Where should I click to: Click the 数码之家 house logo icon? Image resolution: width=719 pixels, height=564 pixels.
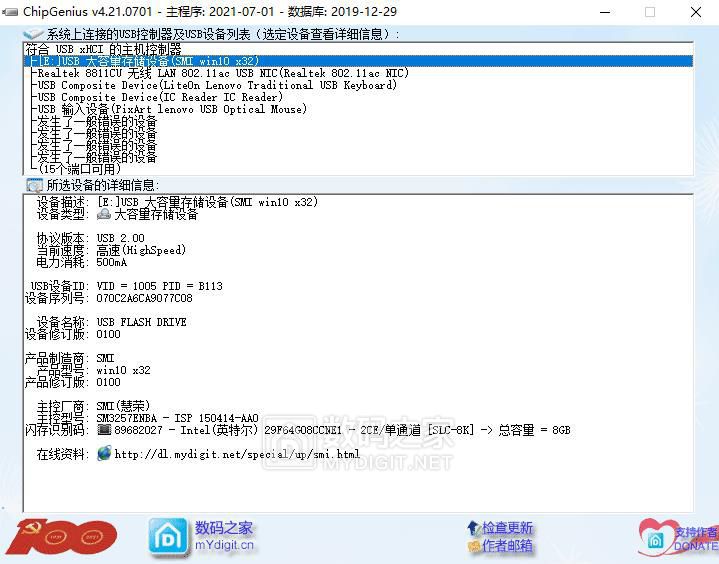(x=168, y=537)
